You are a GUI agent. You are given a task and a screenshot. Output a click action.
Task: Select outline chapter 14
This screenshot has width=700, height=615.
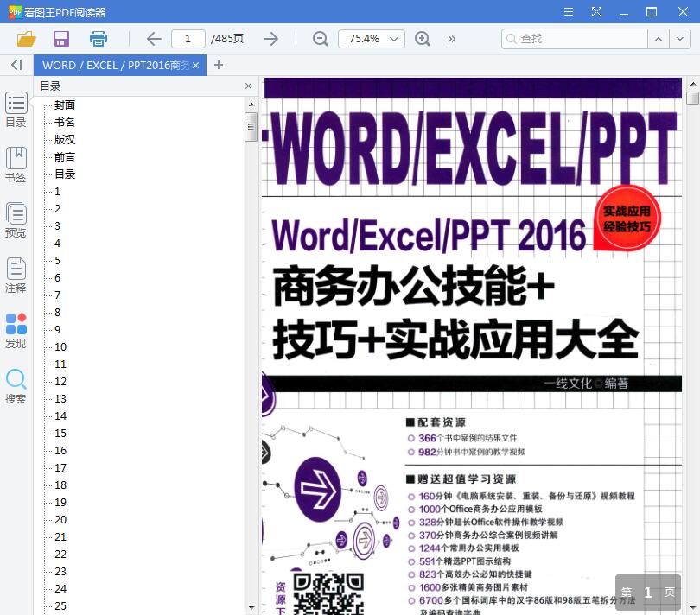[60, 416]
